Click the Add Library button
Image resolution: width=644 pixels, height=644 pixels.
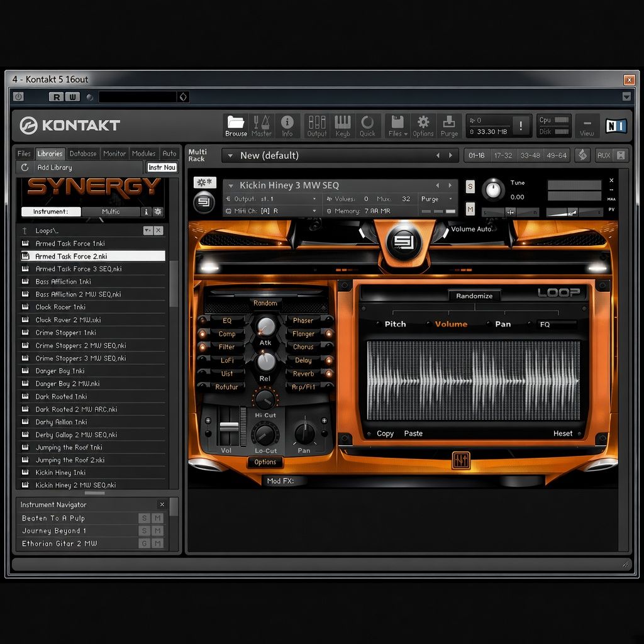[55, 167]
